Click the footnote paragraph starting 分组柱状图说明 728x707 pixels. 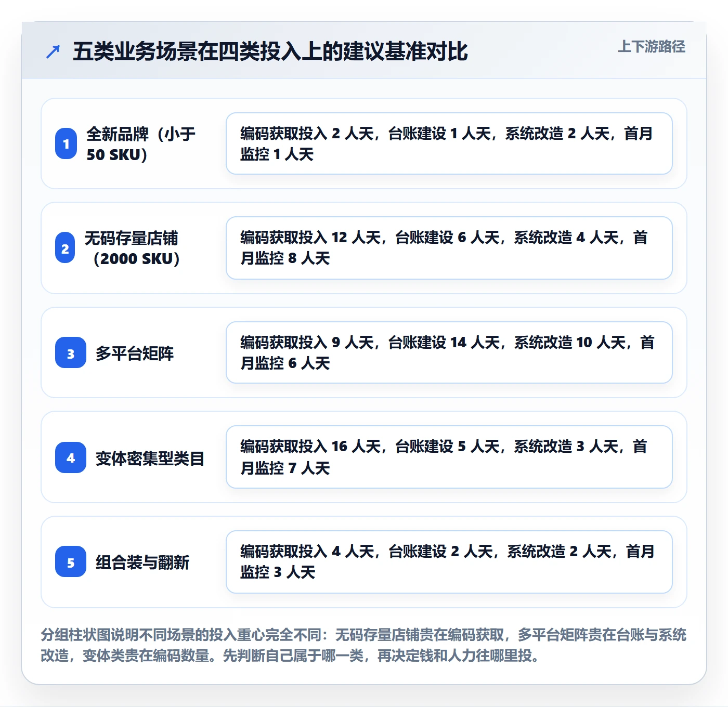point(363,645)
